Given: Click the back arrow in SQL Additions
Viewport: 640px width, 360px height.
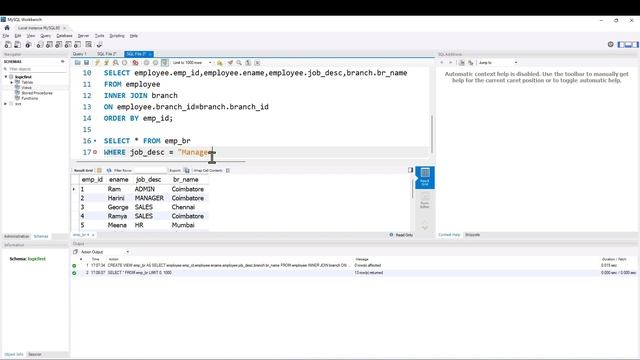Looking at the screenshot, I should coord(442,62).
